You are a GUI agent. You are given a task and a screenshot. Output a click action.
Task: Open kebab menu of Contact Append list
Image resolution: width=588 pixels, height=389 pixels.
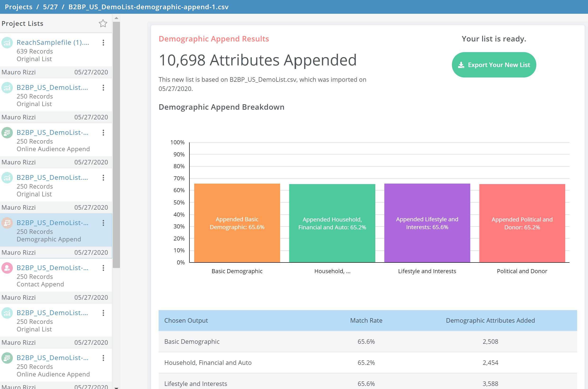103,268
